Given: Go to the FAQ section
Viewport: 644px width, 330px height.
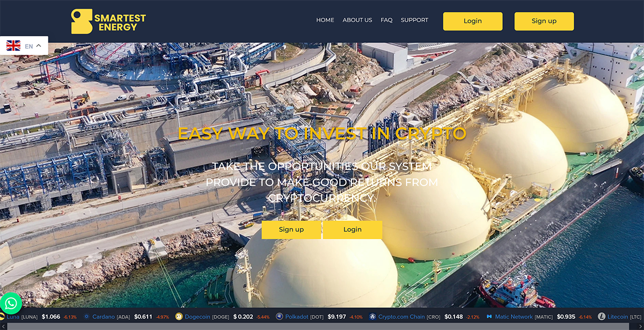Looking at the screenshot, I should click(x=386, y=20).
